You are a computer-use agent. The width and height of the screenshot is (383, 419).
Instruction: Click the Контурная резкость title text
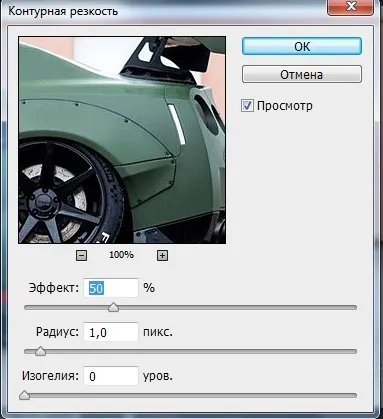pos(63,11)
